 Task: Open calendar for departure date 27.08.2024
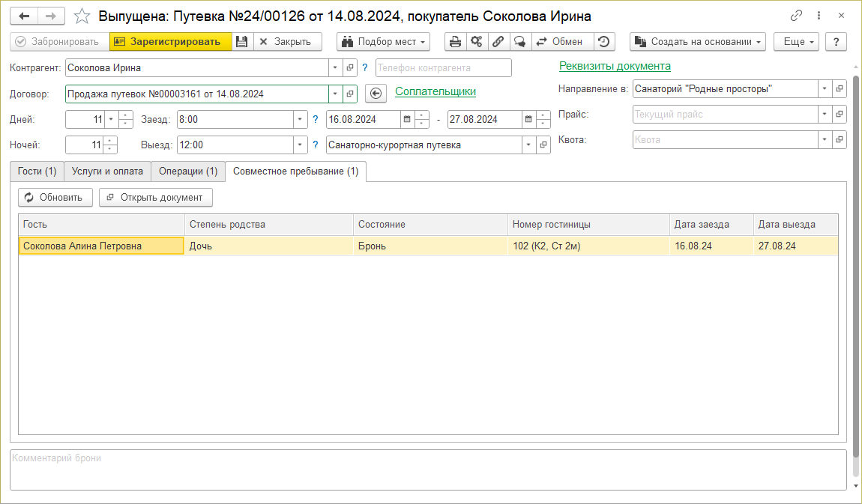528,119
